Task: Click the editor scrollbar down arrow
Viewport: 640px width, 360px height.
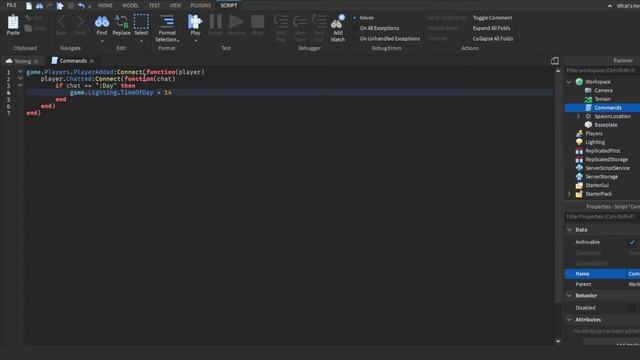Action: (x=558, y=341)
